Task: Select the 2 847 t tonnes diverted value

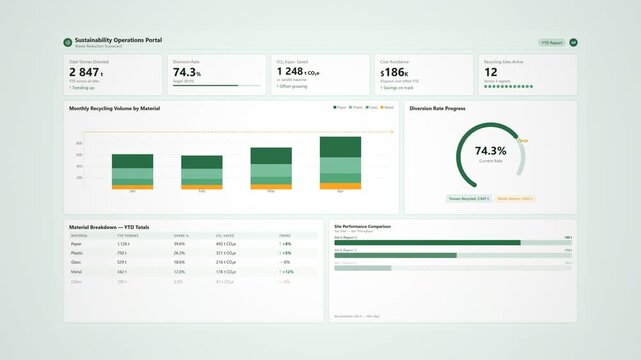Action: tap(86, 72)
